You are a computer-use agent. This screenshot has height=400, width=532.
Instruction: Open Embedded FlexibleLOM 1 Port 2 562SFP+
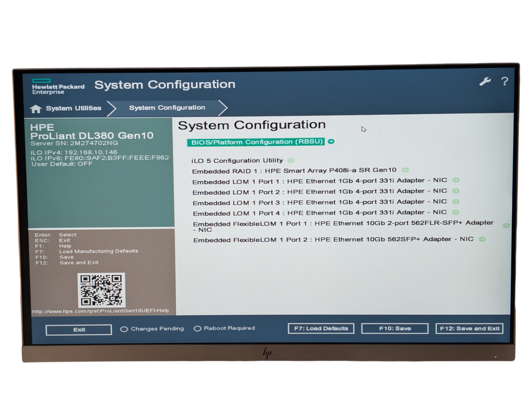pyautogui.click(x=334, y=239)
